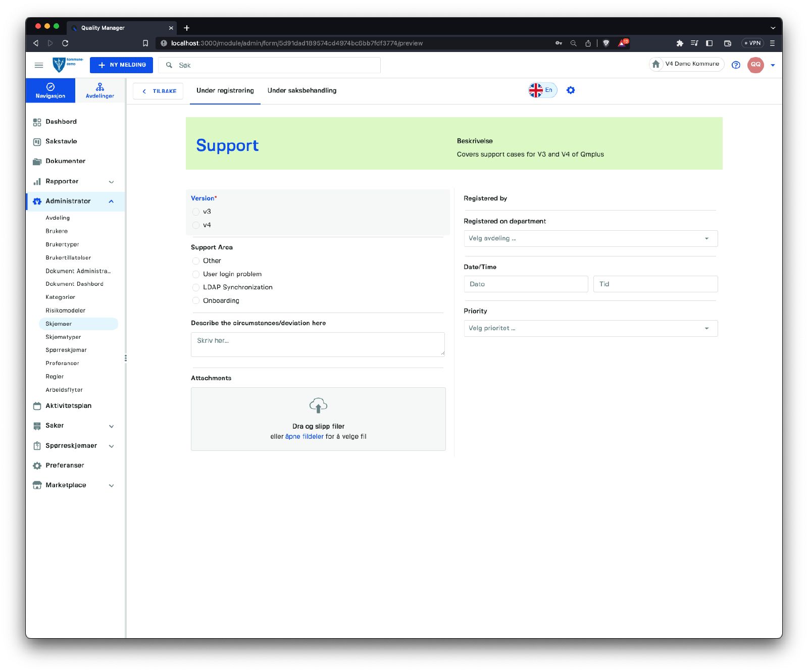This screenshot has width=808, height=672.
Task: Open the Velg prioritet dropdown
Action: point(590,328)
